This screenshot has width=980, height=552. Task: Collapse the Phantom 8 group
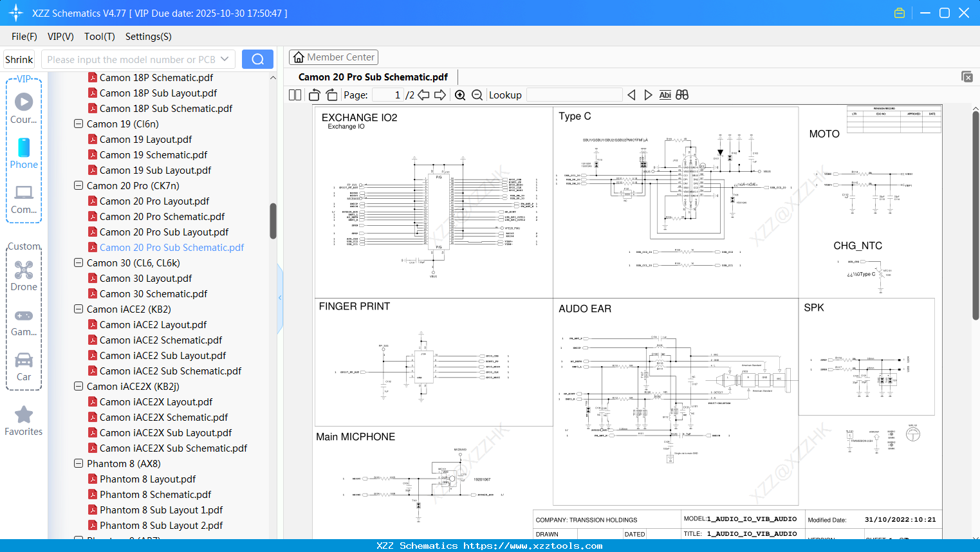(78, 463)
